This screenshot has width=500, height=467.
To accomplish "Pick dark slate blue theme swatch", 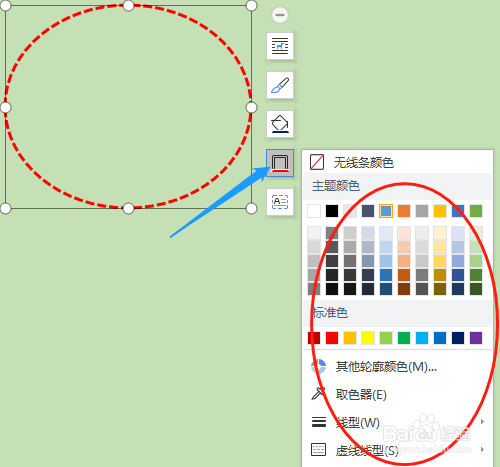I will [x=368, y=211].
